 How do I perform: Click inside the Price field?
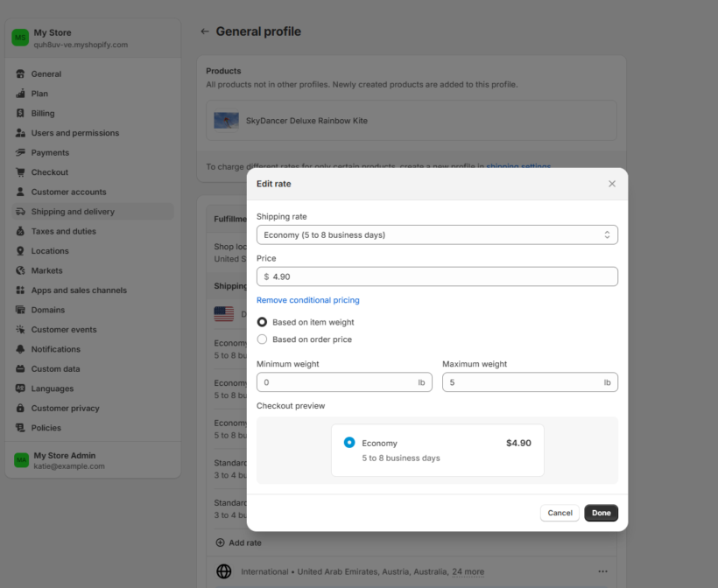(437, 276)
